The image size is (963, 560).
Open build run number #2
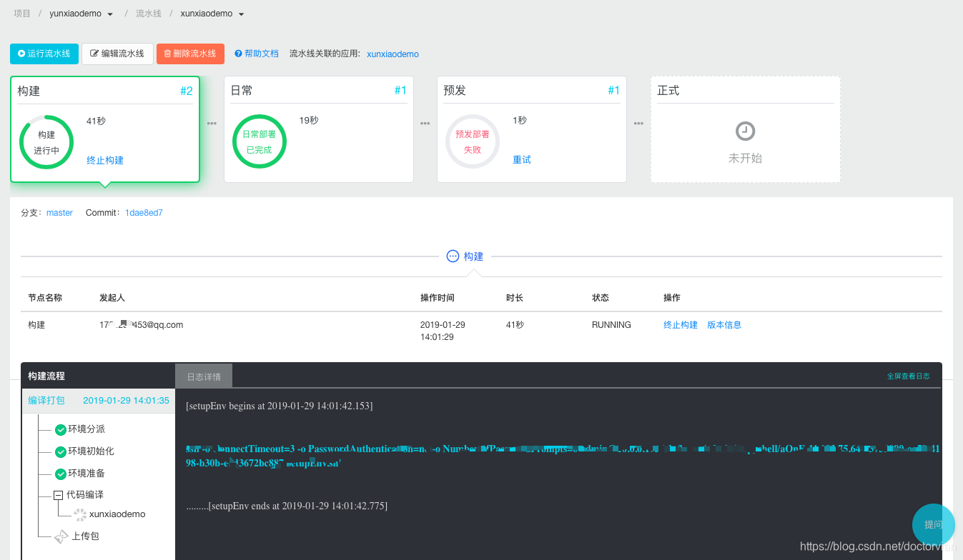pyautogui.click(x=186, y=91)
